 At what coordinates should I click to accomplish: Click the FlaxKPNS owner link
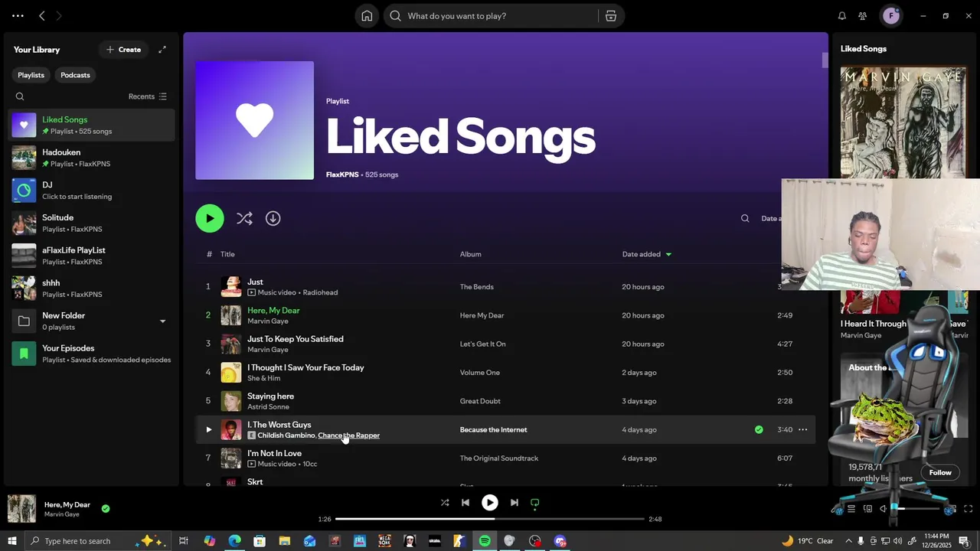tap(342, 174)
